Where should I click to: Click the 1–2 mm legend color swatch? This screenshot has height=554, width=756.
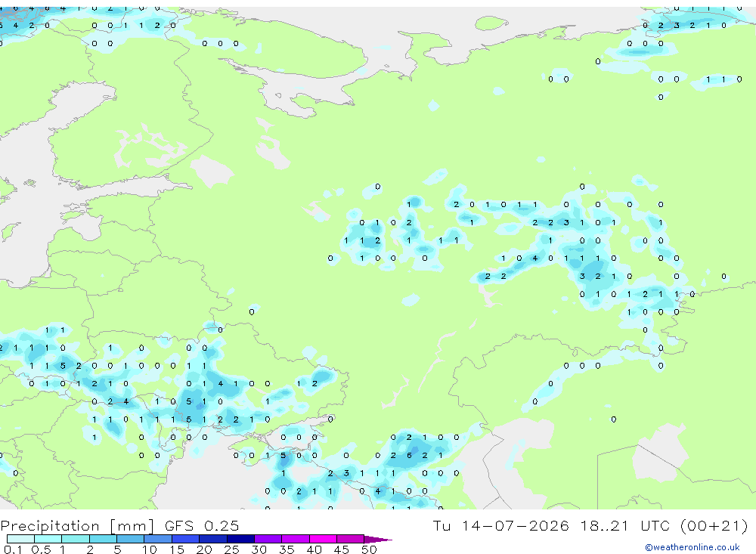[x=75, y=539]
